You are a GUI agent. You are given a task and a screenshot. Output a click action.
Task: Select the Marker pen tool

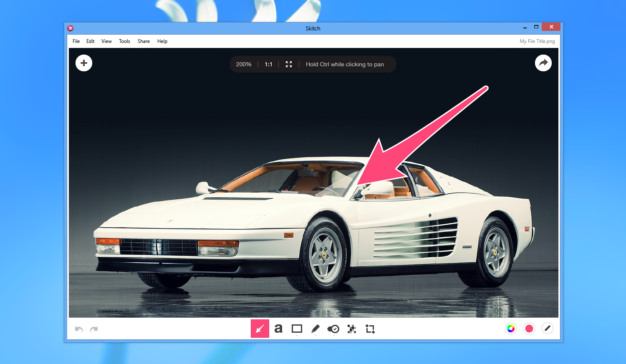[316, 329]
